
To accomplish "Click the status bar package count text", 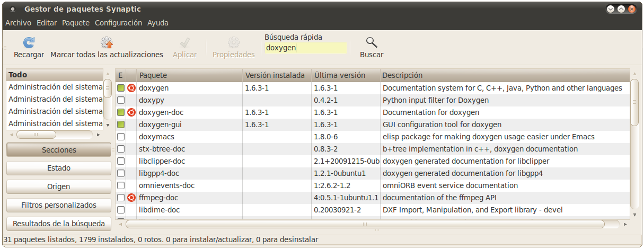I will coord(161,239).
